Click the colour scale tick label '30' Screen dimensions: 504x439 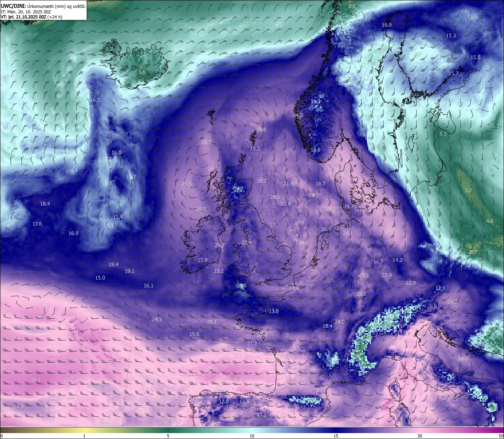(420, 436)
